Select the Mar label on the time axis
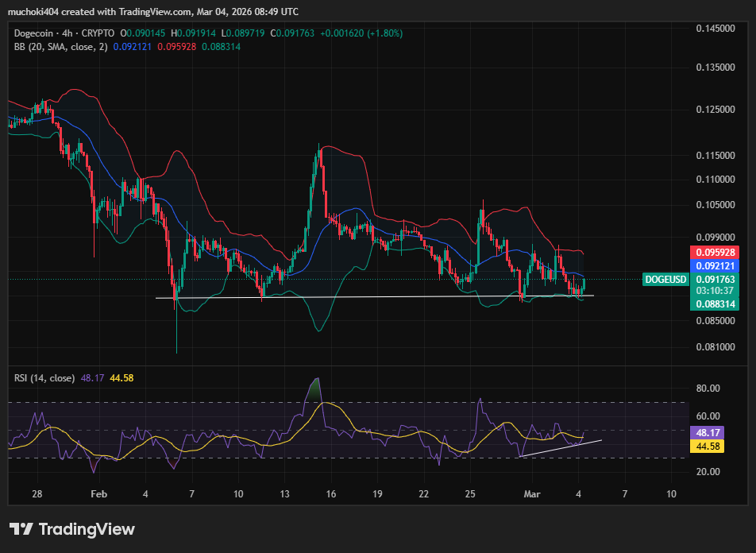Image resolution: width=756 pixels, height=553 pixels. click(x=531, y=494)
